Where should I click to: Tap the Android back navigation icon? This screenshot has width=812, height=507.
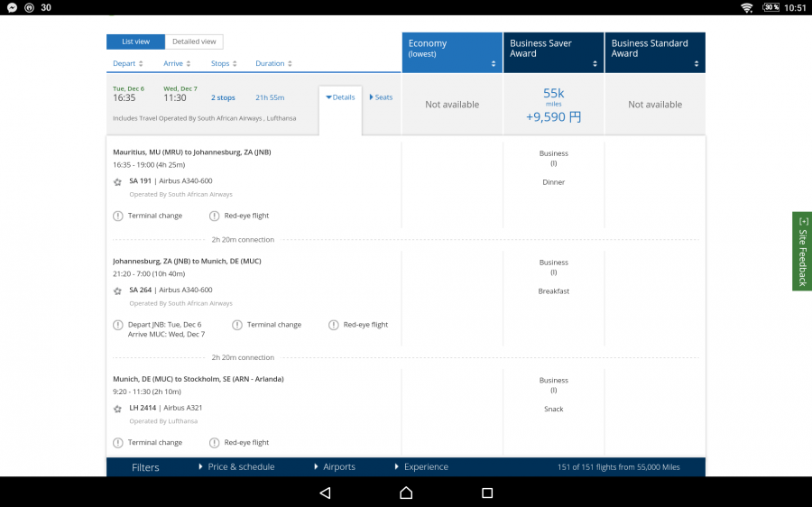[x=325, y=493]
